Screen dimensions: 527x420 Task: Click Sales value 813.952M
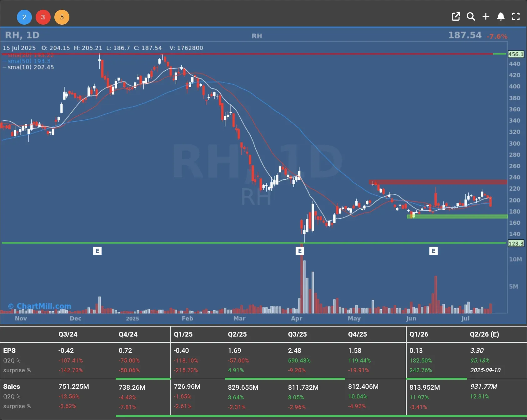pos(425,387)
